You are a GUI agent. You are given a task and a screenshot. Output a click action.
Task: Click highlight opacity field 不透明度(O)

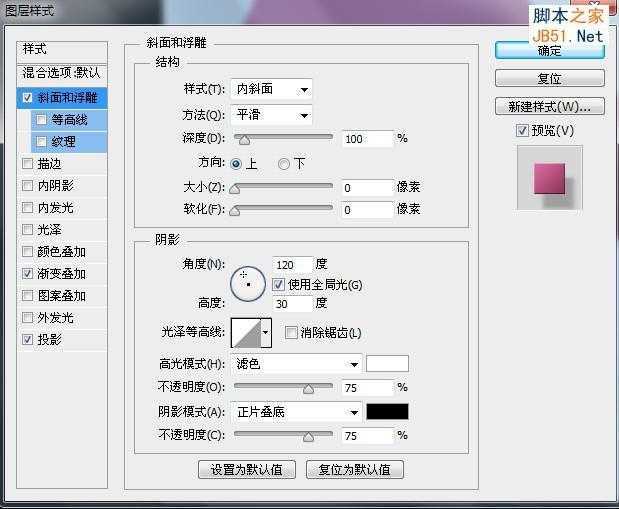coord(368,388)
